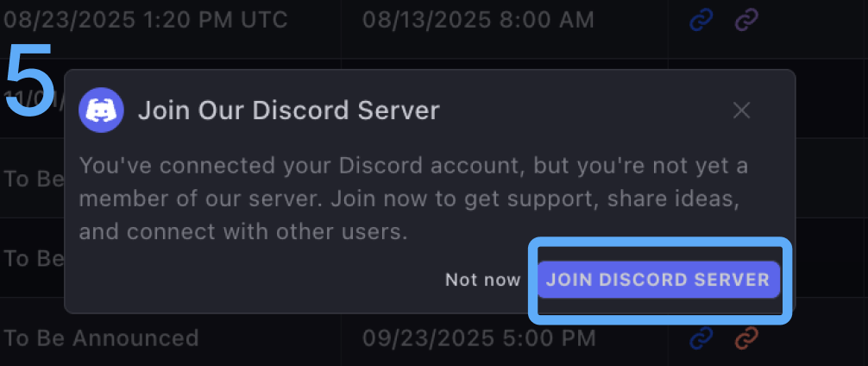The width and height of the screenshot is (868, 366).
Task: Click the partly hidden 11/0 date cell
Action: pyautogui.click(x=32, y=98)
